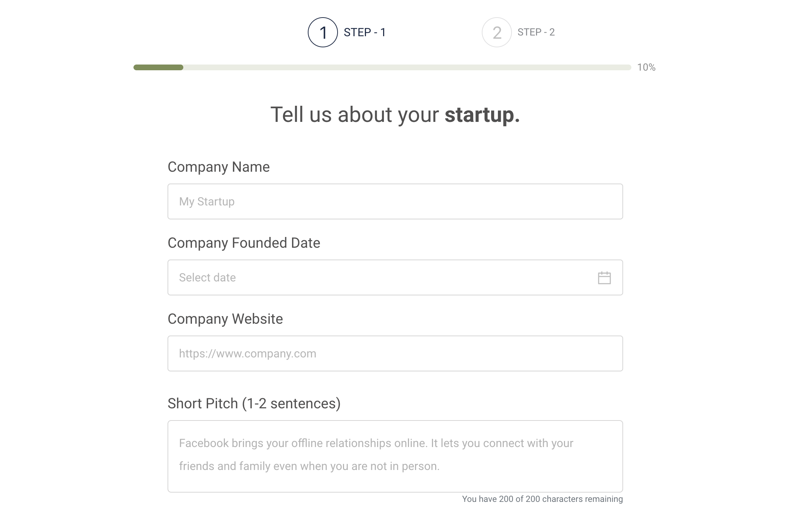
Task: Click the Short Pitch (1-2 sentences) label
Action: pyautogui.click(x=254, y=404)
